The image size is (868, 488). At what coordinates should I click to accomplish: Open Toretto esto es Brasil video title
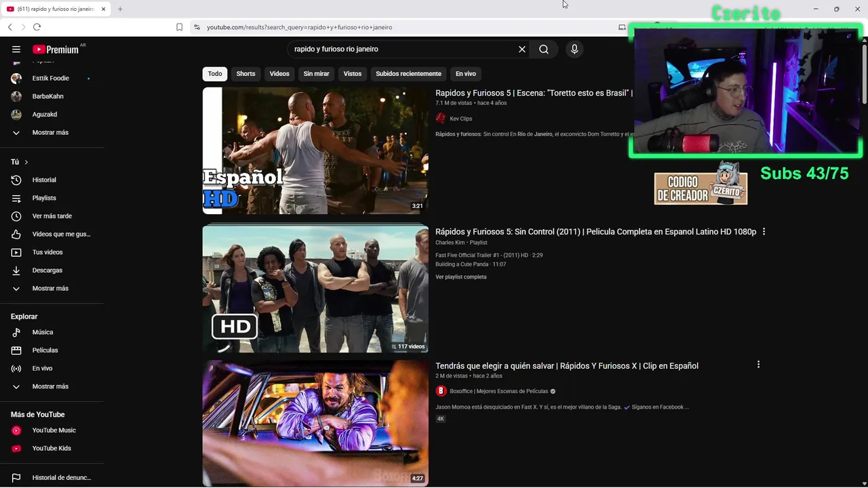[x=534, y=93]
